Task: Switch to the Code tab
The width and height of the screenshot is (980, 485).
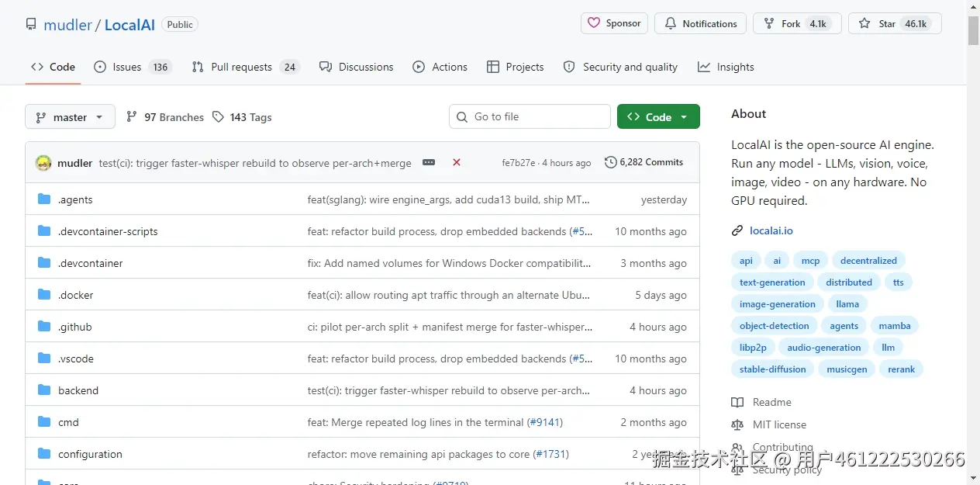Action: (x=53, y=67)
